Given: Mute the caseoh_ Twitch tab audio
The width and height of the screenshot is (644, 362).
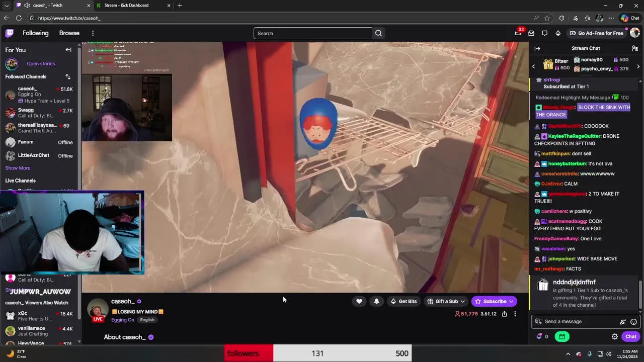Looking at the screenshot, I should point(27,6).
